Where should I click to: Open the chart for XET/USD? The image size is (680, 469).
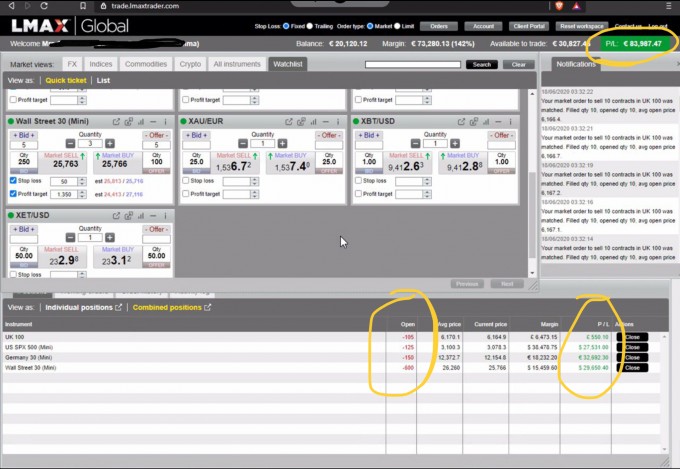pos(141,216)
